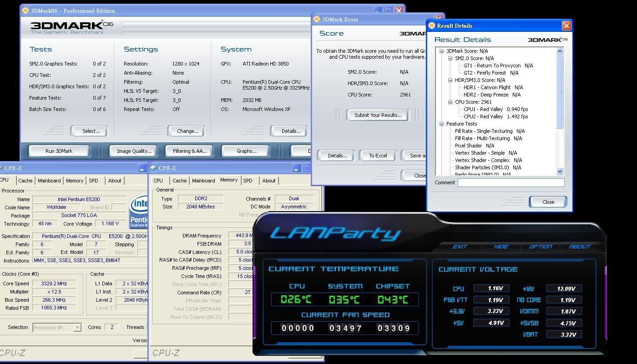Collapse the HDR/SM3.0 Score tree node
Screen dimensions: 637x364
point(450,80)
